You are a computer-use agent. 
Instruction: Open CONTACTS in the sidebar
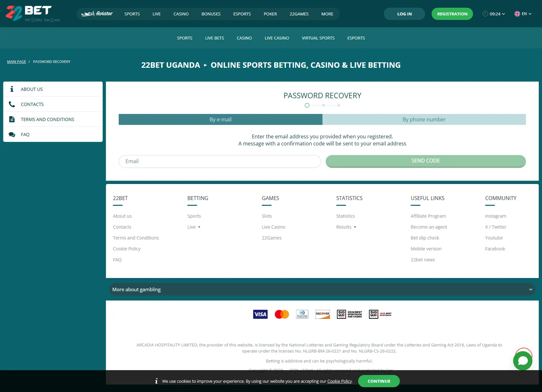coord(53,104)
